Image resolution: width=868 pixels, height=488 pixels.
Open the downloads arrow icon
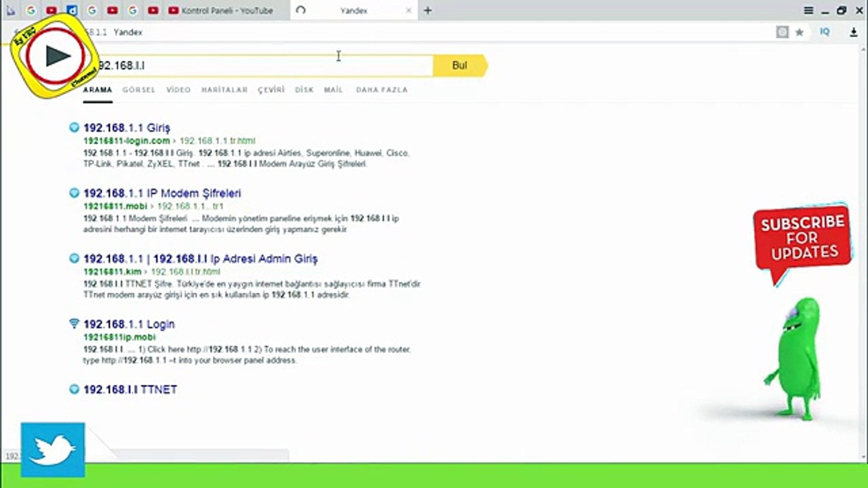(854, 32)
